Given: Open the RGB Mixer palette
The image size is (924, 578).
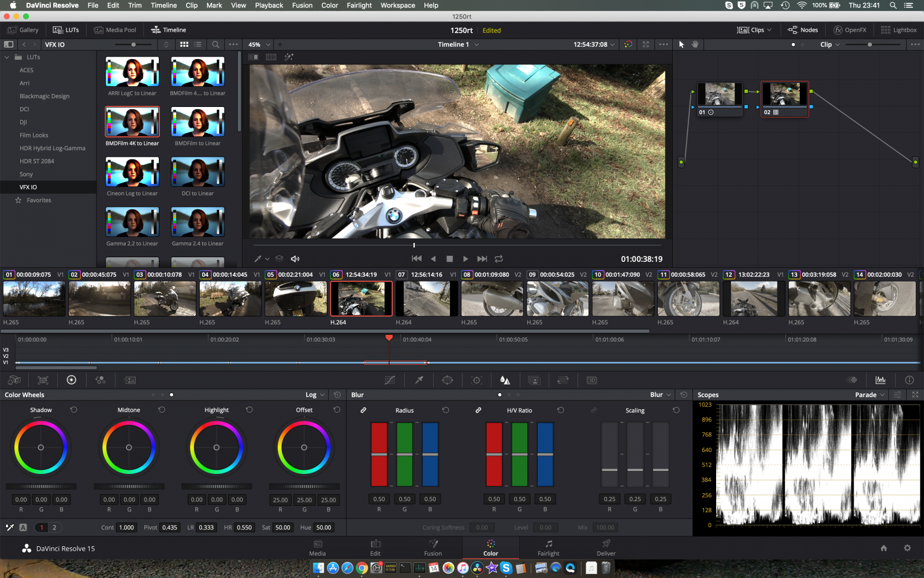Looking at the screenshot, I should (x=100, y=380).
